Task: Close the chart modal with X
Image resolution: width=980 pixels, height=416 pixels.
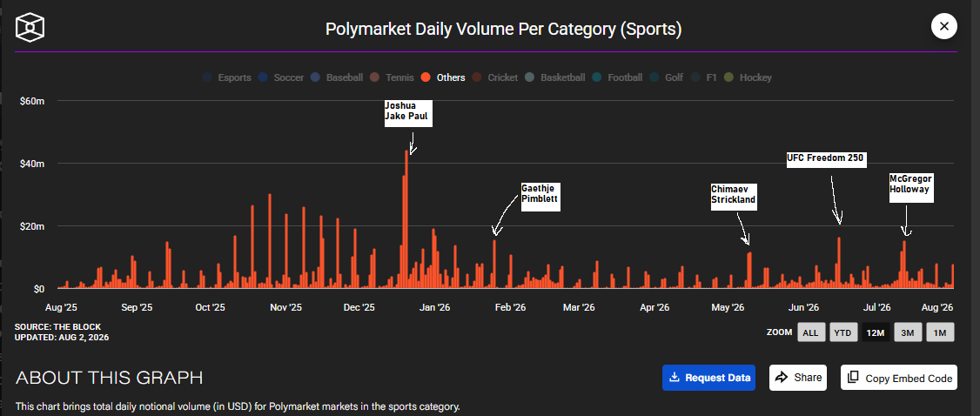Action: click(943, 26)
